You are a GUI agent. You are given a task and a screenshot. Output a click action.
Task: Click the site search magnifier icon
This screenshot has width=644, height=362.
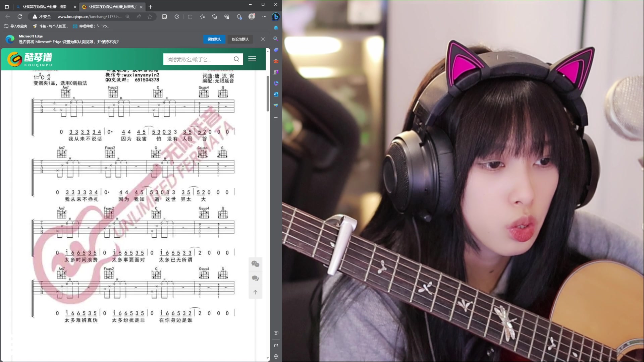tap(236, 59)
